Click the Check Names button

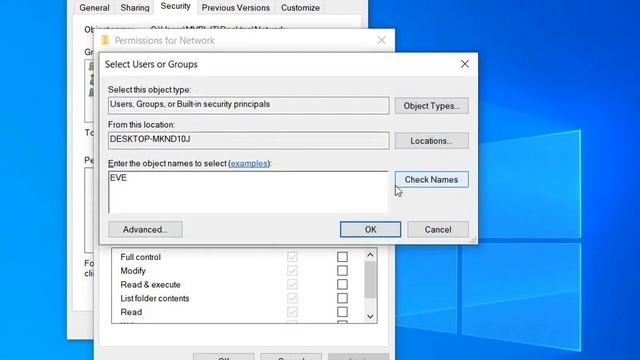point(431,180)
